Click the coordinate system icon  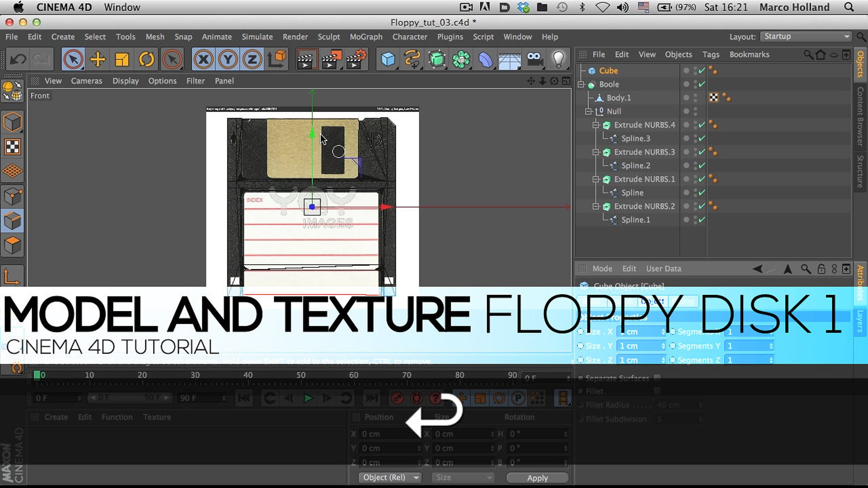277,59
